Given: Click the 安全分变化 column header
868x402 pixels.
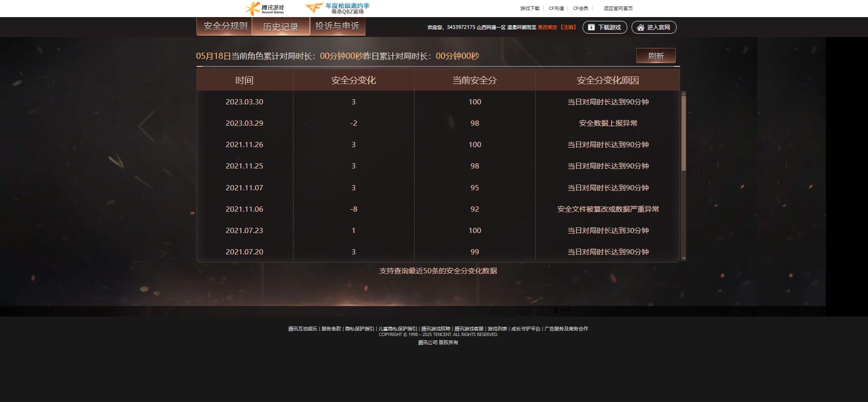Looking at the screenshot, I should [353, 80].
